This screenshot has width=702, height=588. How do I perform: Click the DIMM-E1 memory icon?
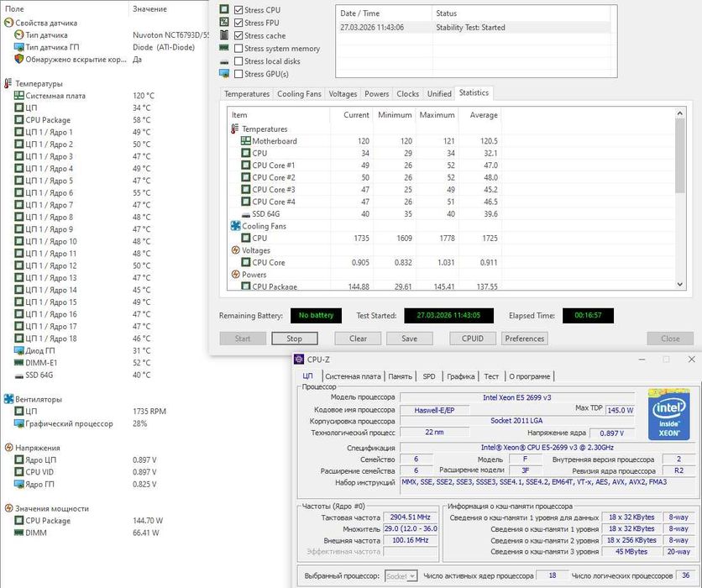18,362
